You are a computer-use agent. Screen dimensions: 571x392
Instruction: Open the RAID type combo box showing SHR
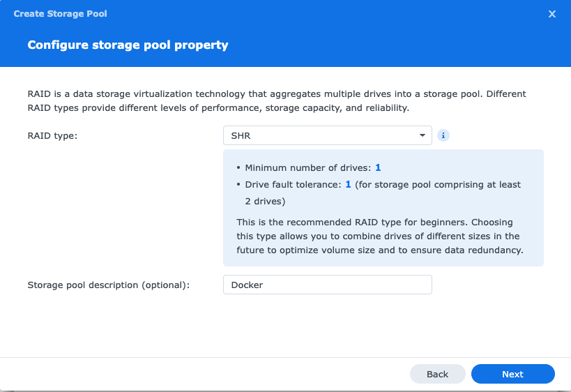coord(327,135)
